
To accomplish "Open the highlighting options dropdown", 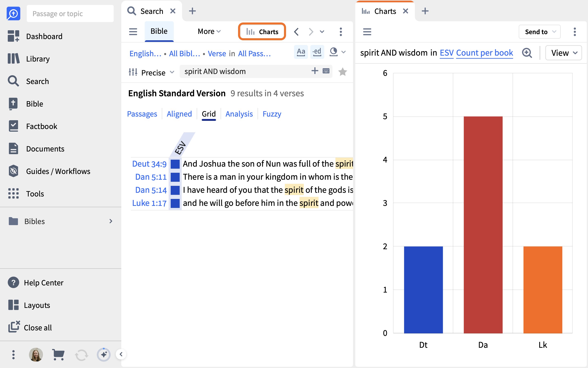I will [337, 52].
